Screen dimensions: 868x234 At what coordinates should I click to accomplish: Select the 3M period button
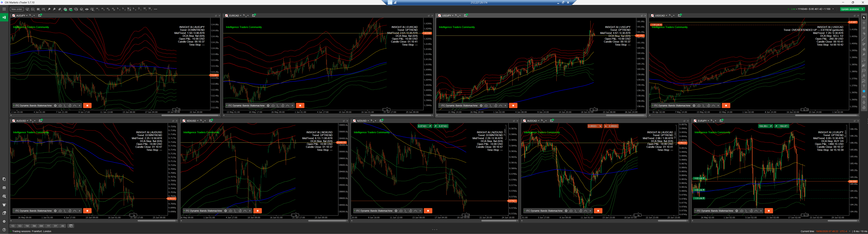click(x=34, y=226)
